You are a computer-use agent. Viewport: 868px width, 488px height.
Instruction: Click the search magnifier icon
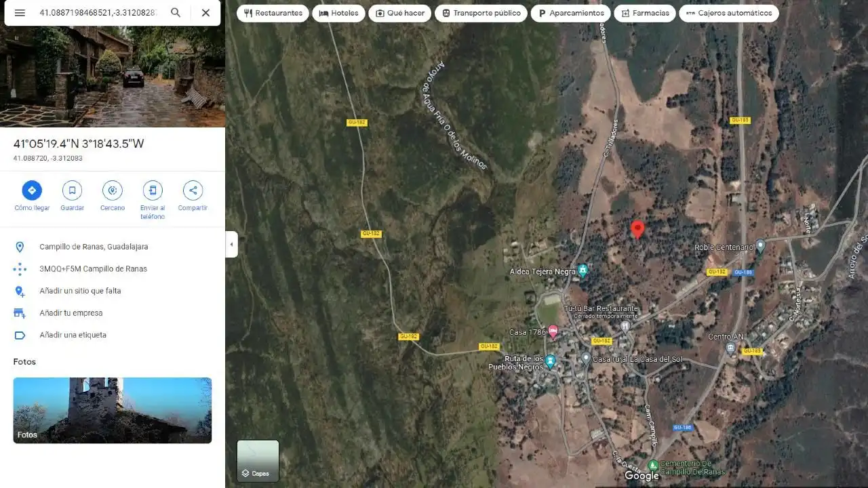[176, 13]
